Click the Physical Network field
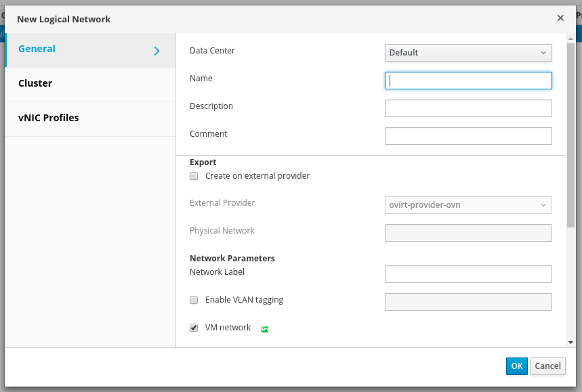 [468, 233]
